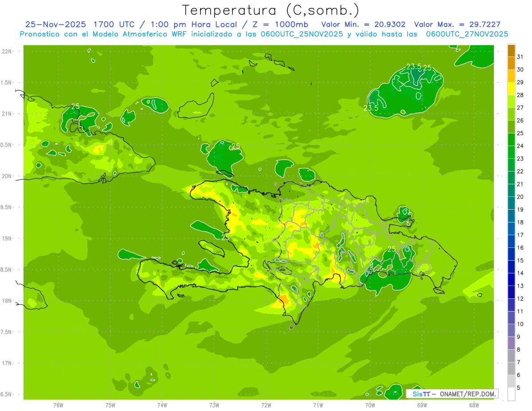Click the '68W' longitude axis label

click(474, 405)
